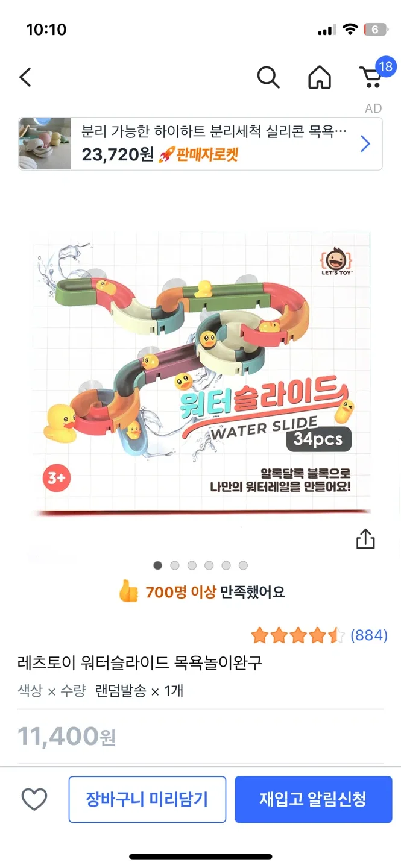Open ad banner chevron arrow
The image size is (401, 868).
point(365,144)
